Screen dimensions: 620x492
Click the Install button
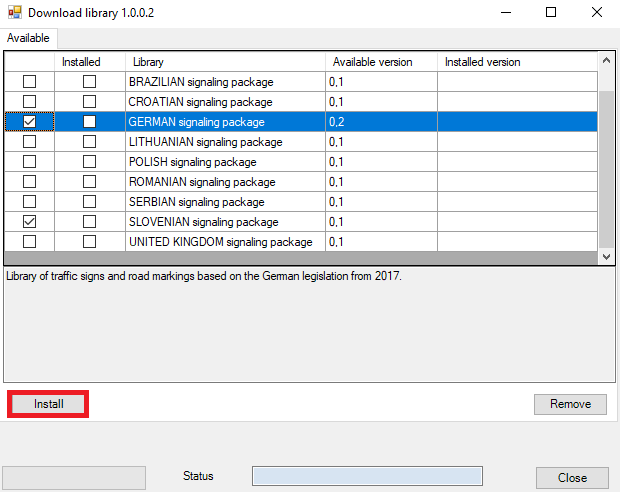pyautogui.click(x=48, y=404)
